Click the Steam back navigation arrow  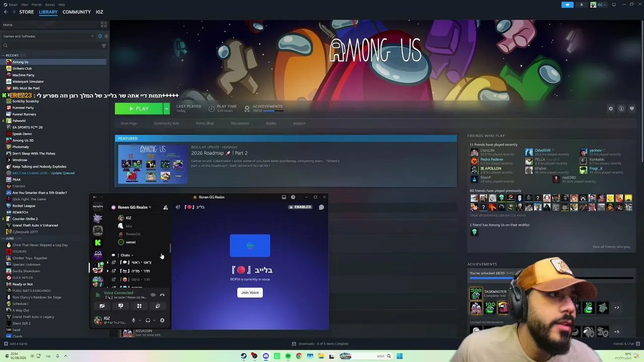6,12
